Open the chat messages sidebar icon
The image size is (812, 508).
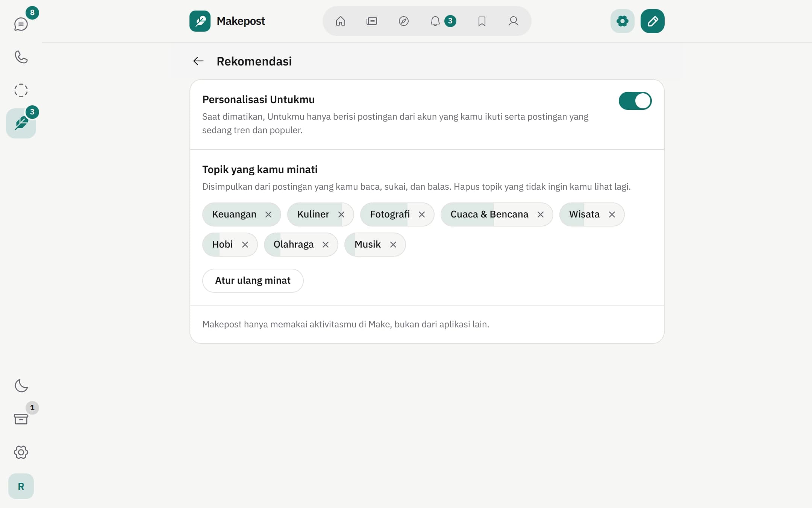[21, 24]
